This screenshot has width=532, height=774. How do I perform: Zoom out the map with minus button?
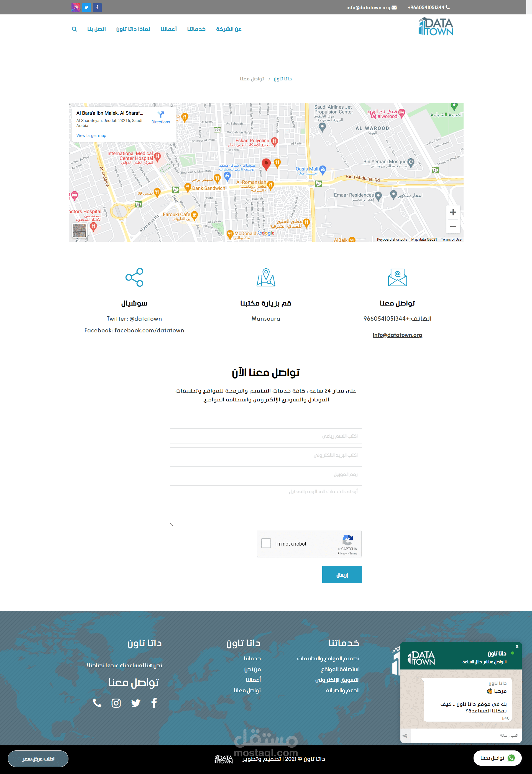pos(453,226)
